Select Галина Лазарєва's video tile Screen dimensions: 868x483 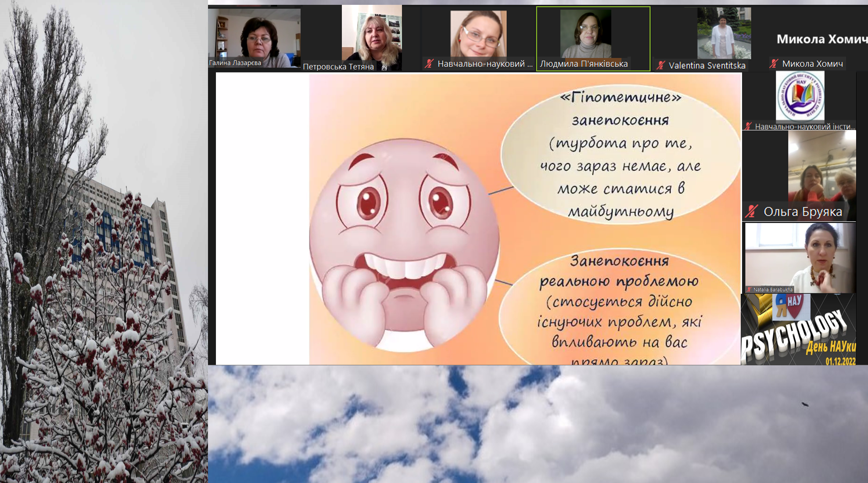tap(254, 37)
